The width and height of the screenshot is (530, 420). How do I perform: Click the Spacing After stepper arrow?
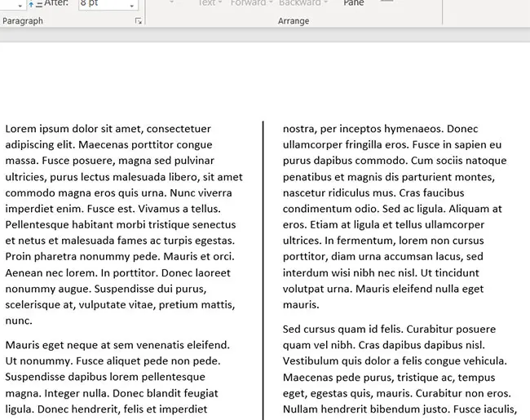point(132,4)
